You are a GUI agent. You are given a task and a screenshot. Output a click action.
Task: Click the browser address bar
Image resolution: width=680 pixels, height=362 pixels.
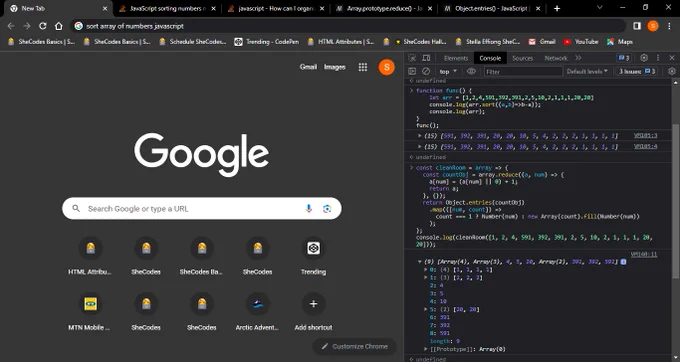coord(349,26)
